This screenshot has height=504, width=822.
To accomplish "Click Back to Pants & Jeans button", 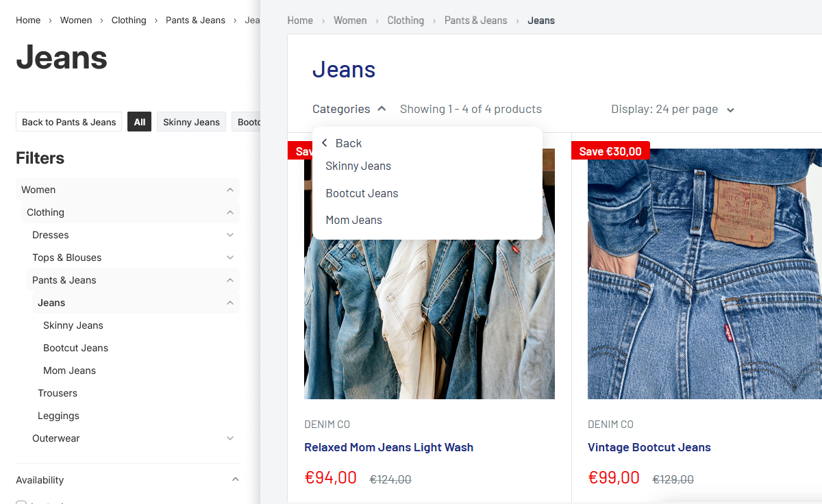I will (68, 122).
